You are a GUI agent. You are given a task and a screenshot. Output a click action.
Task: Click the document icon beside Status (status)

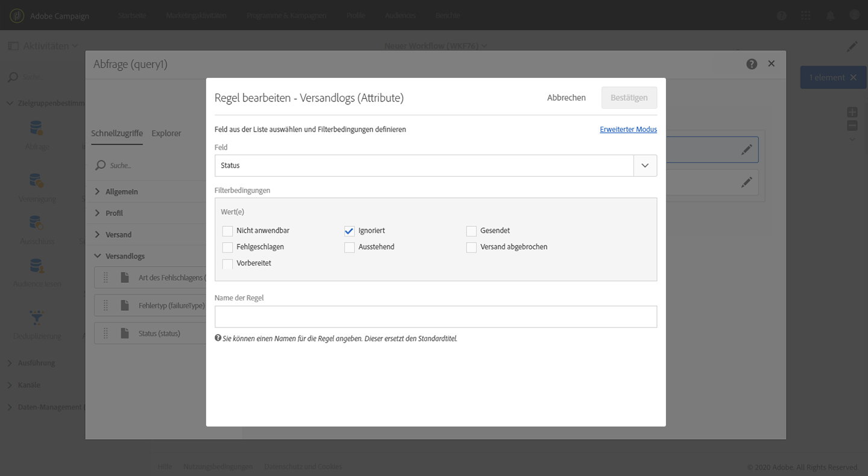click(125, 333)
